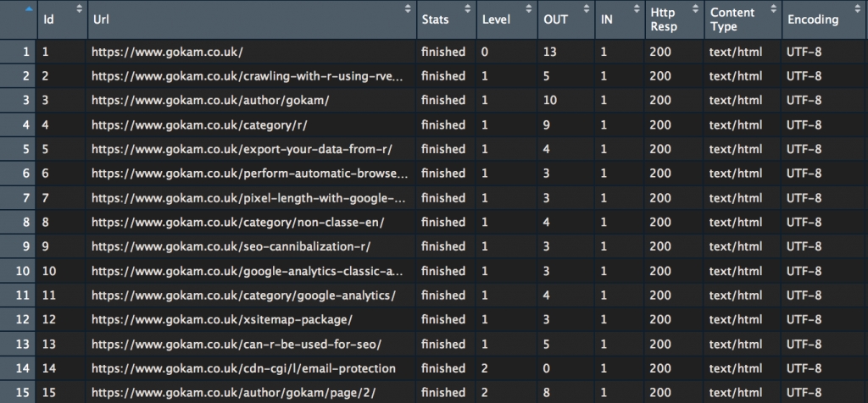
Task: Click the blue sort arrow above row numbers
Action: click(x=30, y=10)
